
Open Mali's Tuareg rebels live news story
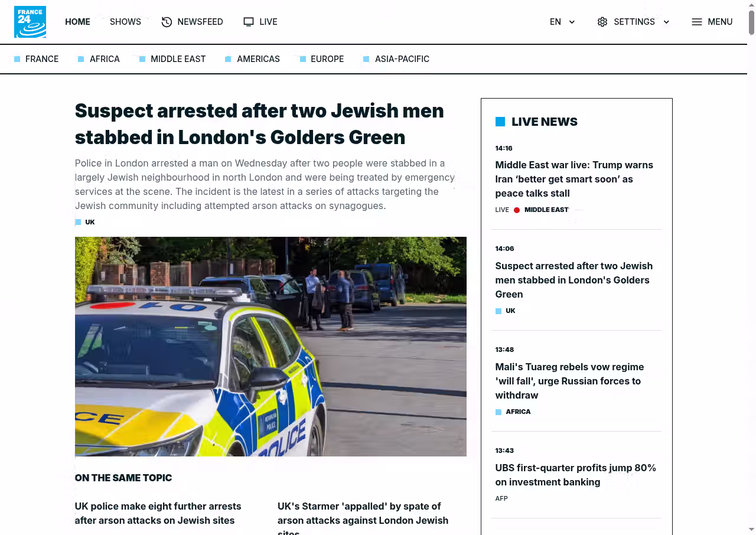pyautogui.click(x=569, y=381)
